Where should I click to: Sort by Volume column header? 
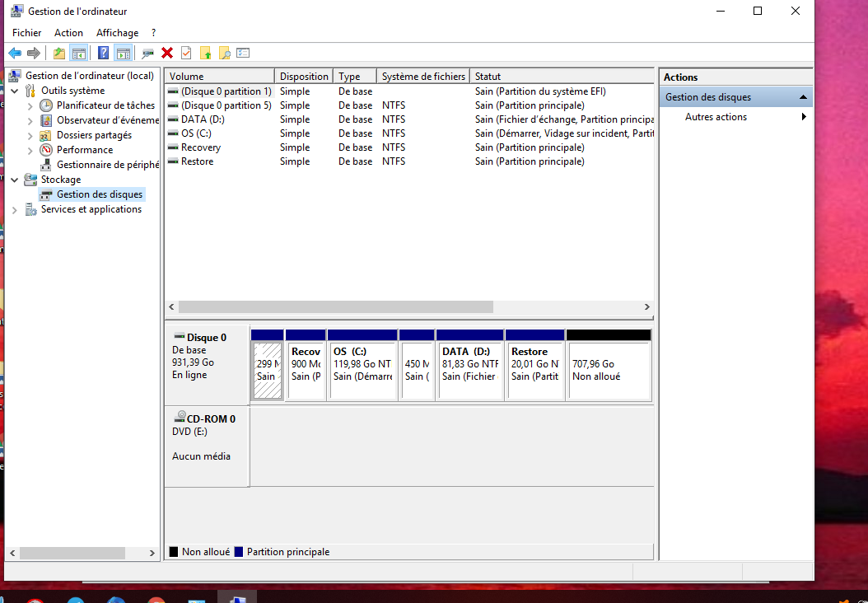[220, 77]
